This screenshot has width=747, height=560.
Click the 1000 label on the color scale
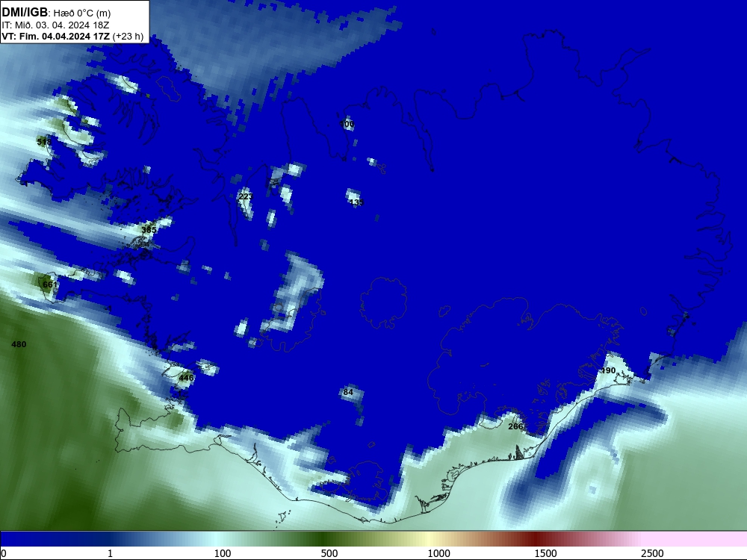(438, 553)
